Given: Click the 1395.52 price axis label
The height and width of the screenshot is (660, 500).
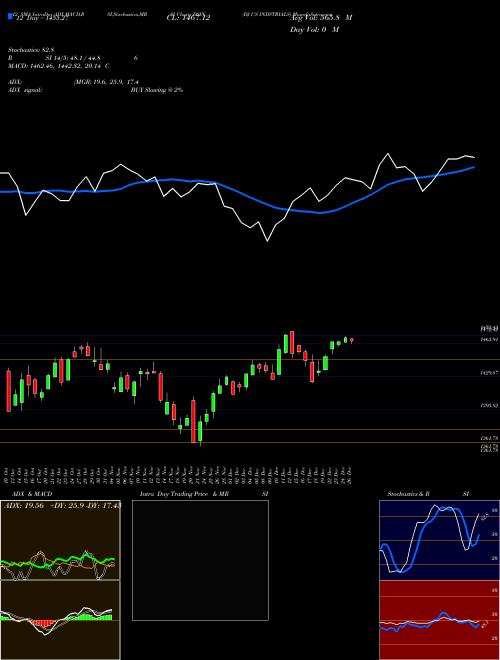Looking at the screenshot, I should (489, 406).
